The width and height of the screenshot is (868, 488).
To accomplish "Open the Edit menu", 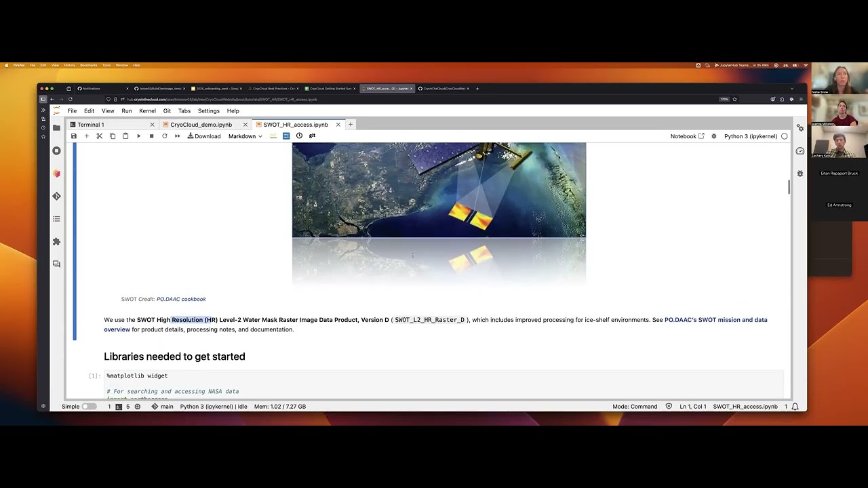I will [x=89, y=110].
